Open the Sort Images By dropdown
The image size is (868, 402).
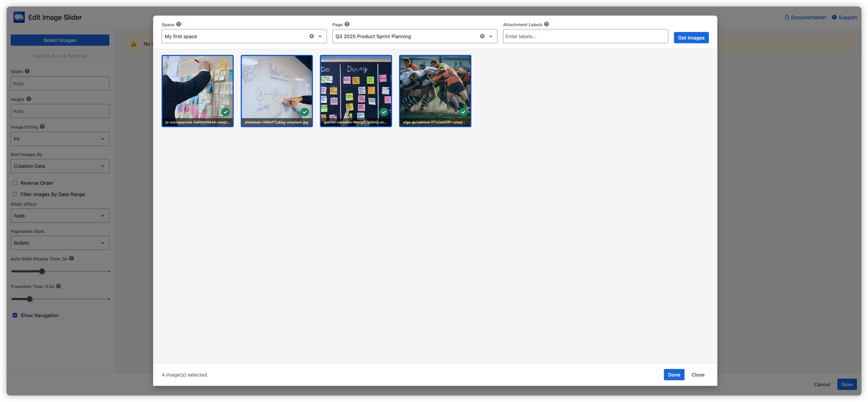tap(60, 166)
